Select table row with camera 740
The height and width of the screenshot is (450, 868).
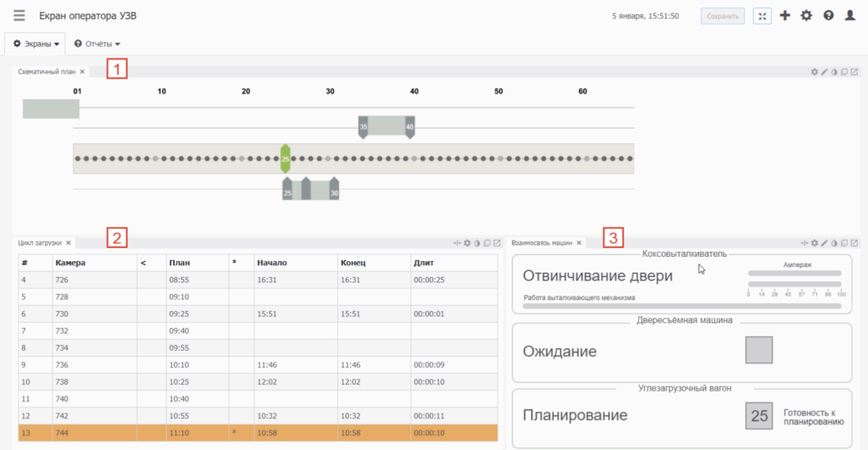[258, 398]
